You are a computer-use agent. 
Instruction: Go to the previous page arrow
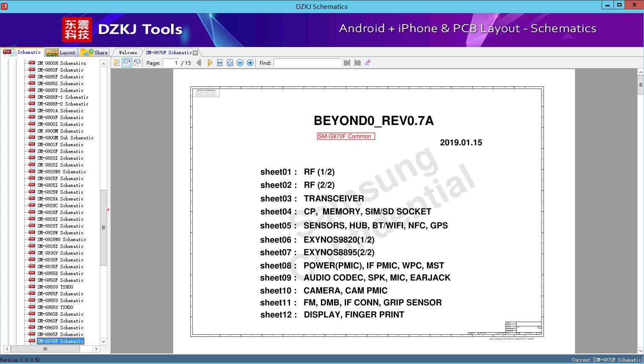click(x=199, y=63)
